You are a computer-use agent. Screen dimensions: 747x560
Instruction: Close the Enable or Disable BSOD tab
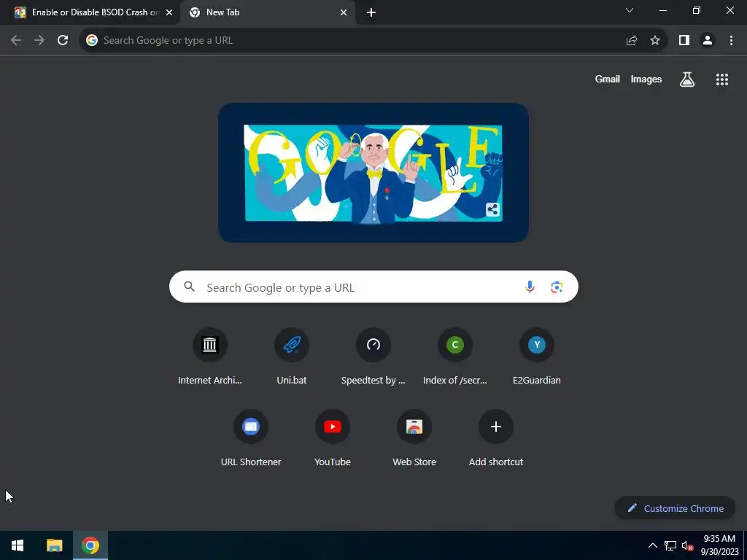click(169, 13)
